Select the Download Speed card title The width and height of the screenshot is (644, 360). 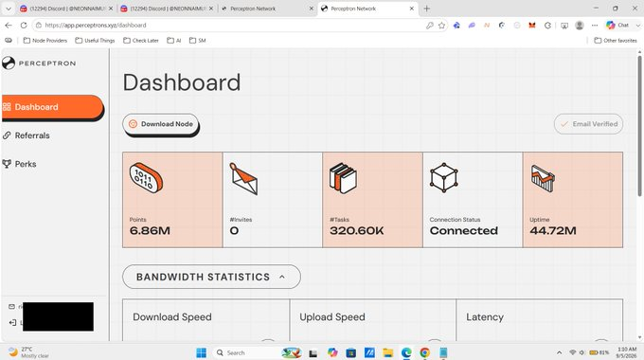172,317
